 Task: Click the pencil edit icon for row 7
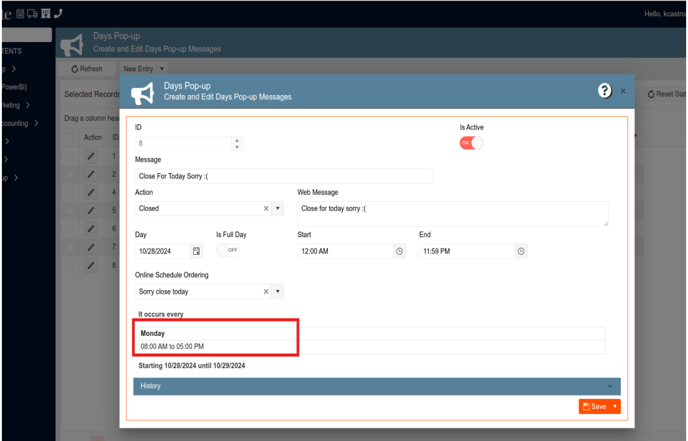[x=91, y=247]
